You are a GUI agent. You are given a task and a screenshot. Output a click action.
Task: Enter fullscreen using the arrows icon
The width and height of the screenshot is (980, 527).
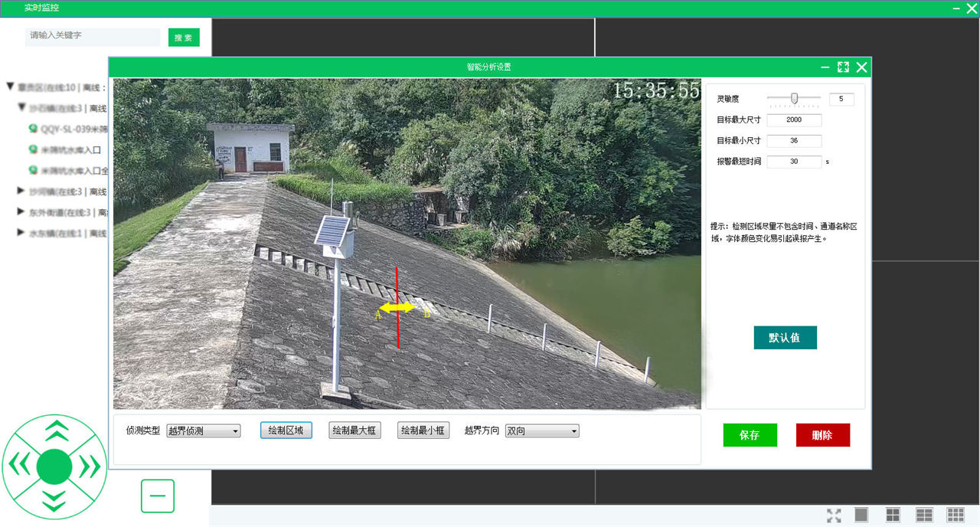834,516
